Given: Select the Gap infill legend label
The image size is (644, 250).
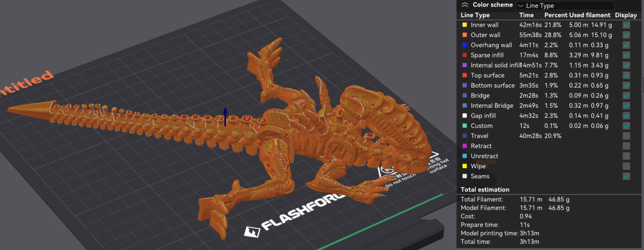Looking at the screenshot, I should 483,115.
